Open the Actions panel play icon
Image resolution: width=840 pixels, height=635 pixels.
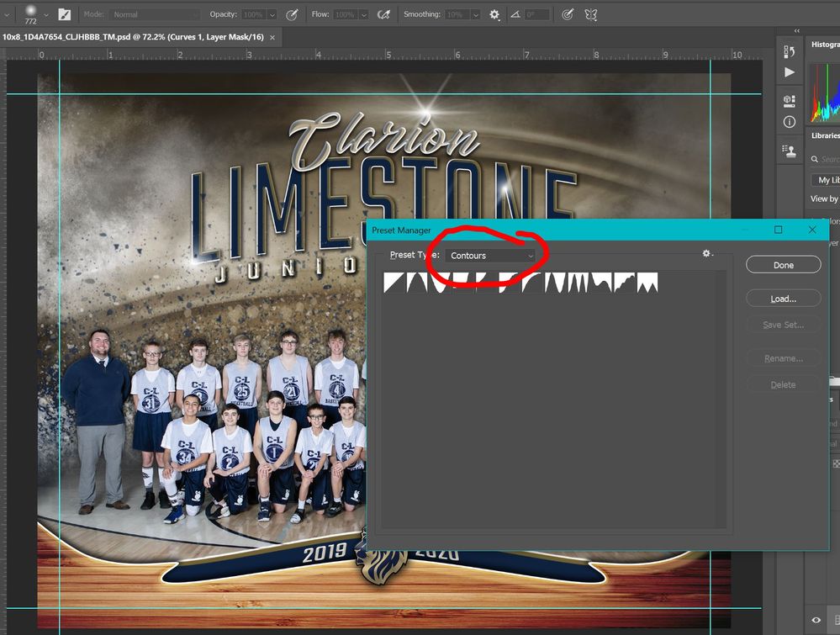(789, 72)
